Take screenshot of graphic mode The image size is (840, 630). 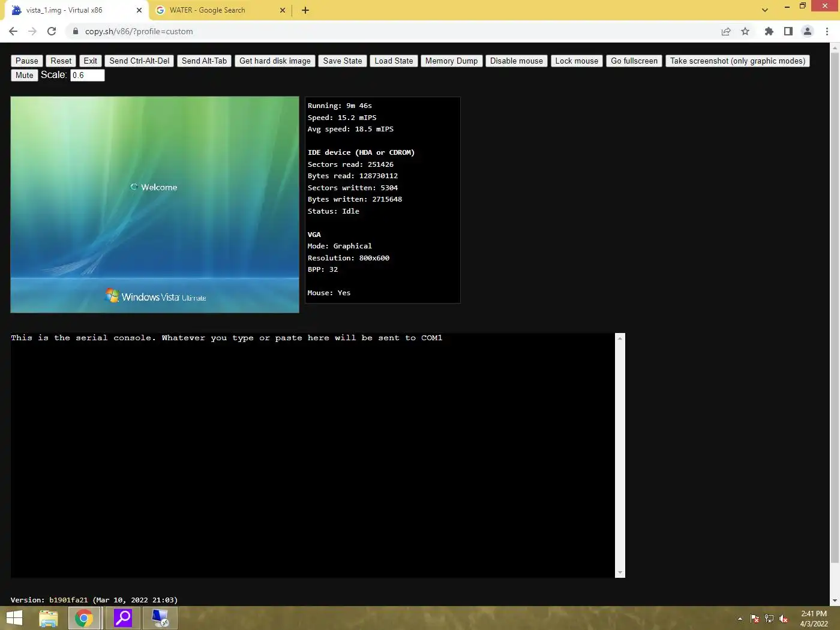pyautogui.click(x=737, y=61)
